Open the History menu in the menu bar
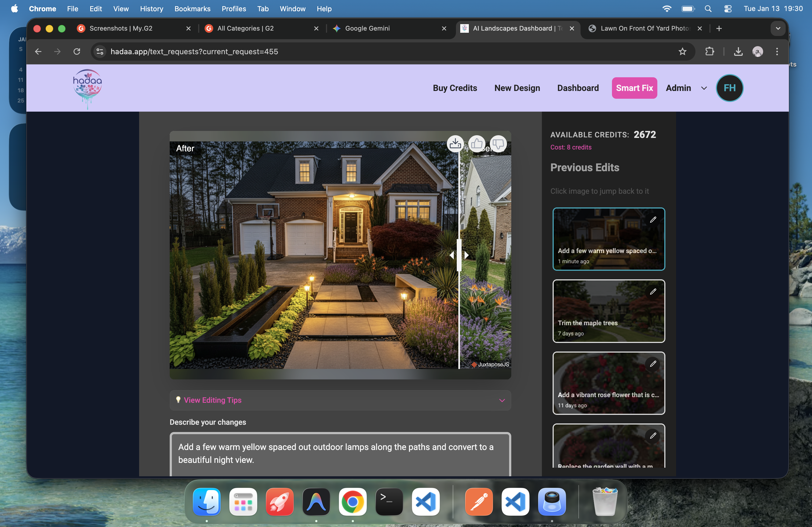 click(x=151, y=9)
